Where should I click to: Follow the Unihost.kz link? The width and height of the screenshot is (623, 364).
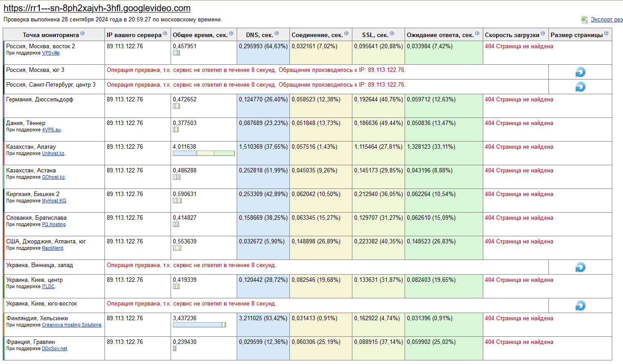click(53, 154)
